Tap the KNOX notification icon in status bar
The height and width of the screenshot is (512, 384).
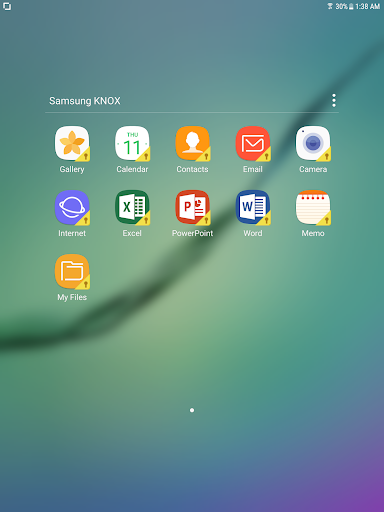[x=7, y=6]
